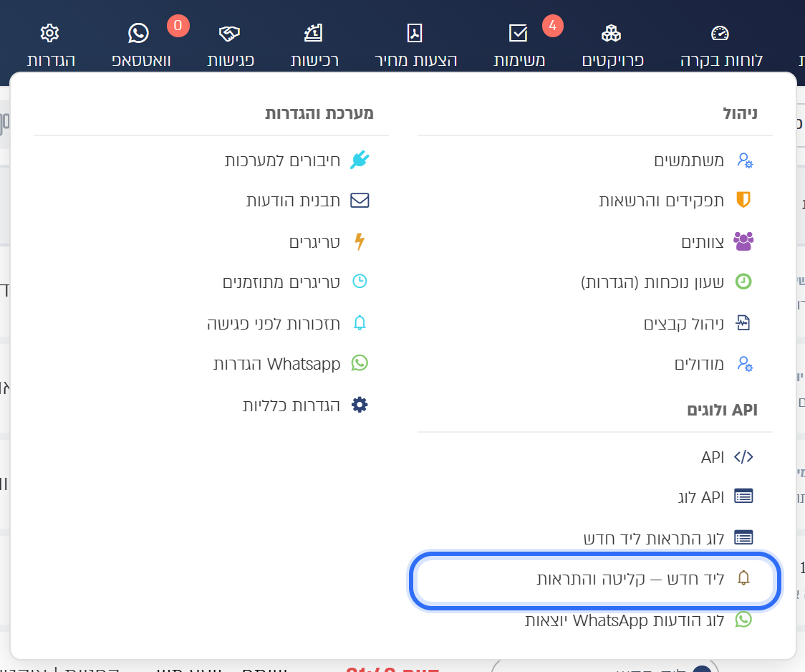Viewport: 805px width, 672px height.
Task: Click the list icon for לוג API
Action: coord(743,496)
